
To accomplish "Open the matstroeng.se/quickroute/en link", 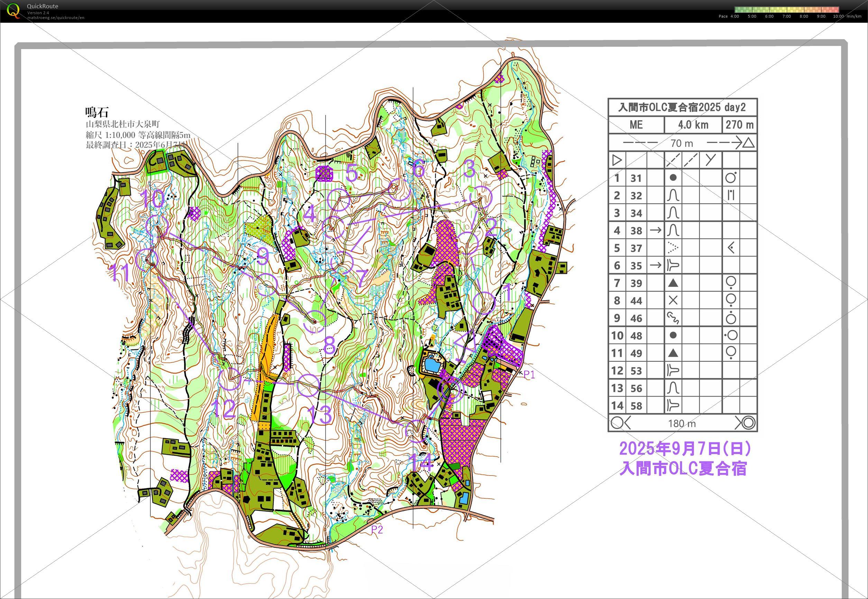I will 56,18.
